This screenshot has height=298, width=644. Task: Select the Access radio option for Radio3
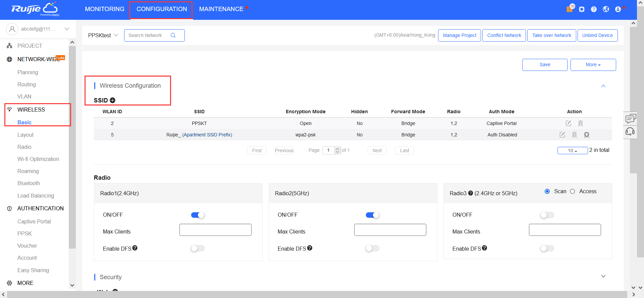point(573,191)
